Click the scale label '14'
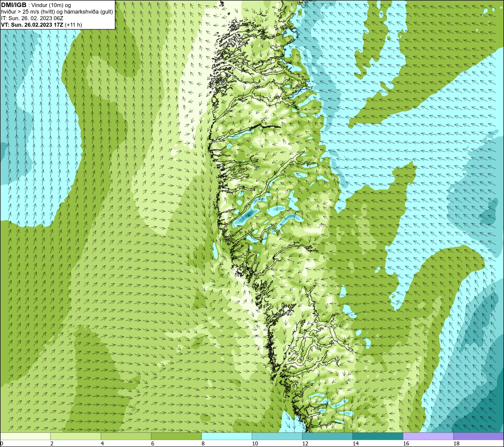This screenshot has width=504, height=447. [x=356, y=444]
